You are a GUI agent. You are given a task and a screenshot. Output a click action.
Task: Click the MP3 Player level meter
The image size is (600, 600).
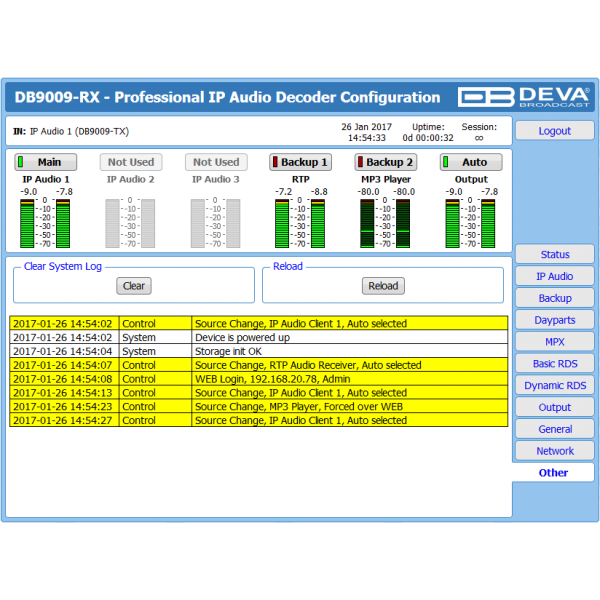pyautogui.click(x=385, y=223)
